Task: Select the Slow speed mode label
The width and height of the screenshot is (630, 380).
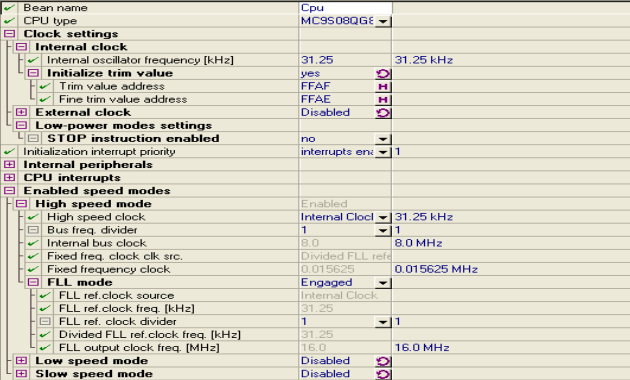Action: pyautogui.click(x=94, y=374)
